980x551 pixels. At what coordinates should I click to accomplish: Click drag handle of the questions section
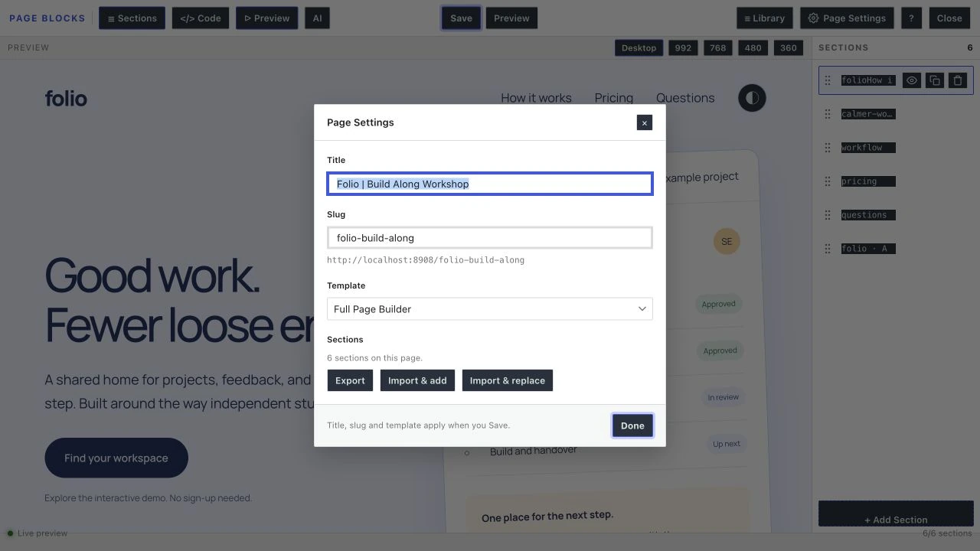point(828,215)
